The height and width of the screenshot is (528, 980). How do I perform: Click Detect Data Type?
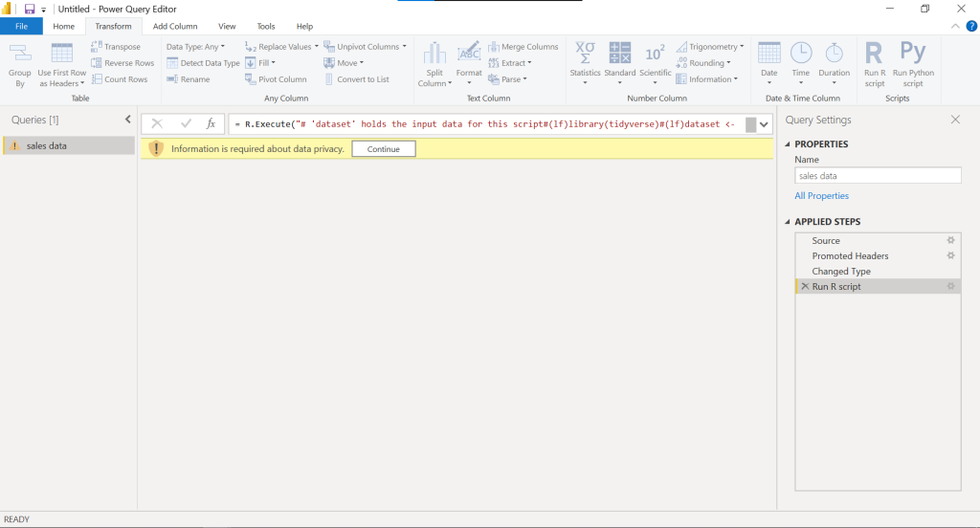203,63
